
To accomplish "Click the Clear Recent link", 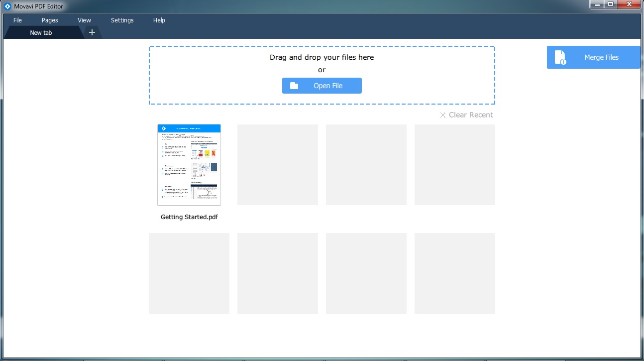I will [x=466, y=115].
